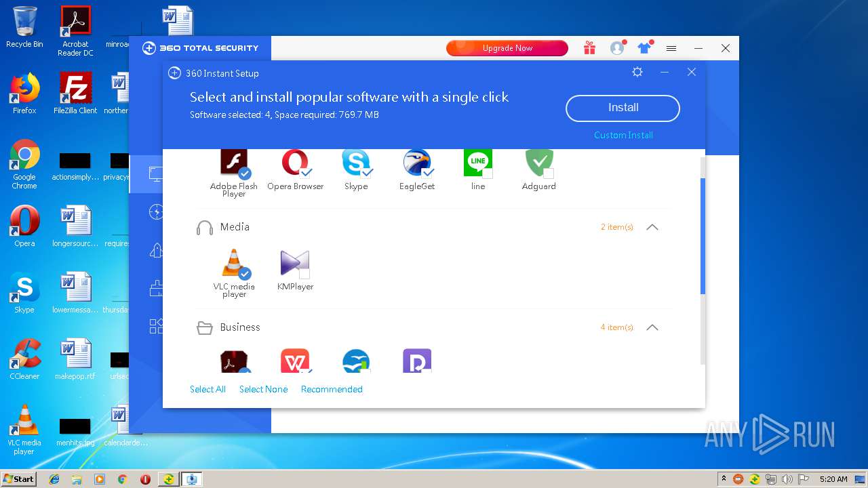Select the Acrobat Reader DC desktop icon
The width and height of the screenshot is (868, 488).
pos(76,31)
